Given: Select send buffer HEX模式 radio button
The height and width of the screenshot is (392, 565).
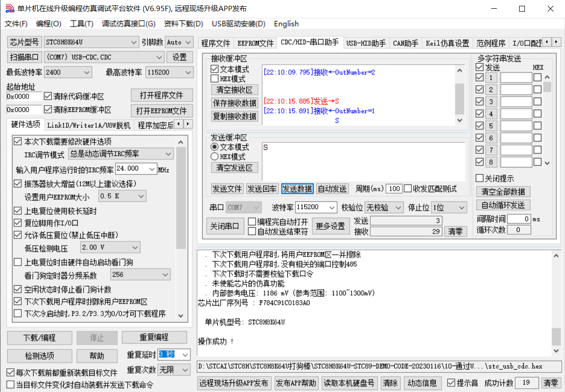Looking at the screenshot, I should 215,156.
